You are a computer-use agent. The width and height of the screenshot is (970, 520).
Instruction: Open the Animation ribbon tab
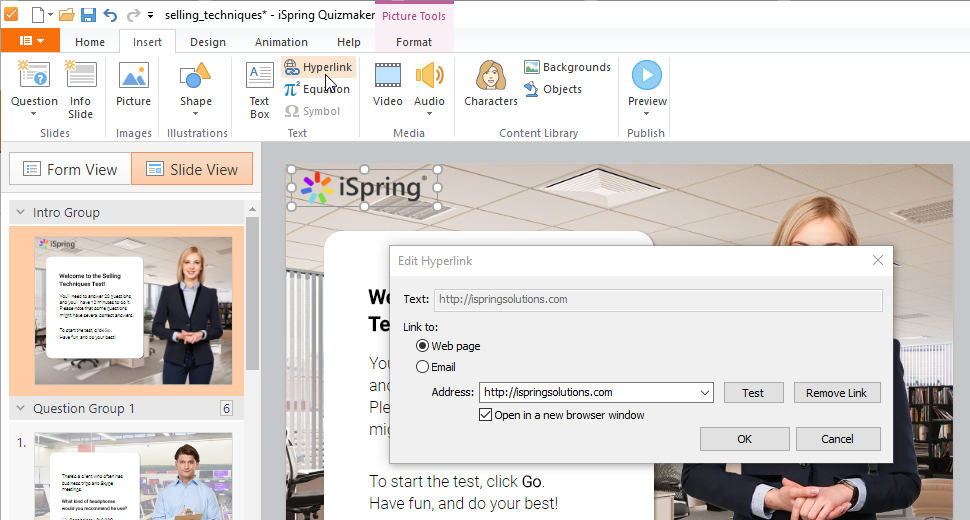(281, 42)
